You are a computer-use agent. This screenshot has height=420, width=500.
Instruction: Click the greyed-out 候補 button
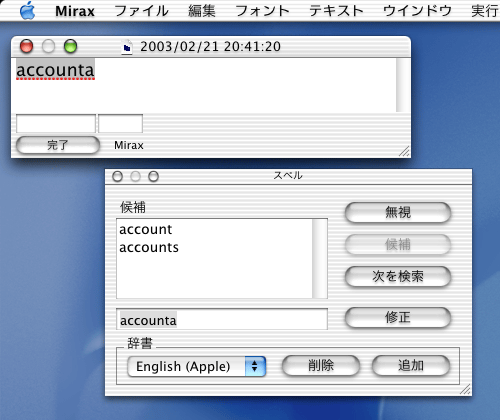[x=398, y=244]
